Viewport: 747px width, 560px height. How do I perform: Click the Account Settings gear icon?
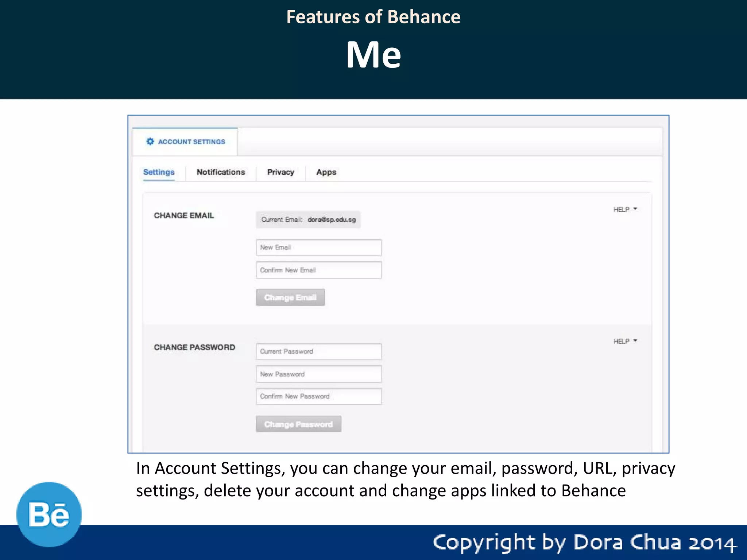tap(150, 141)
